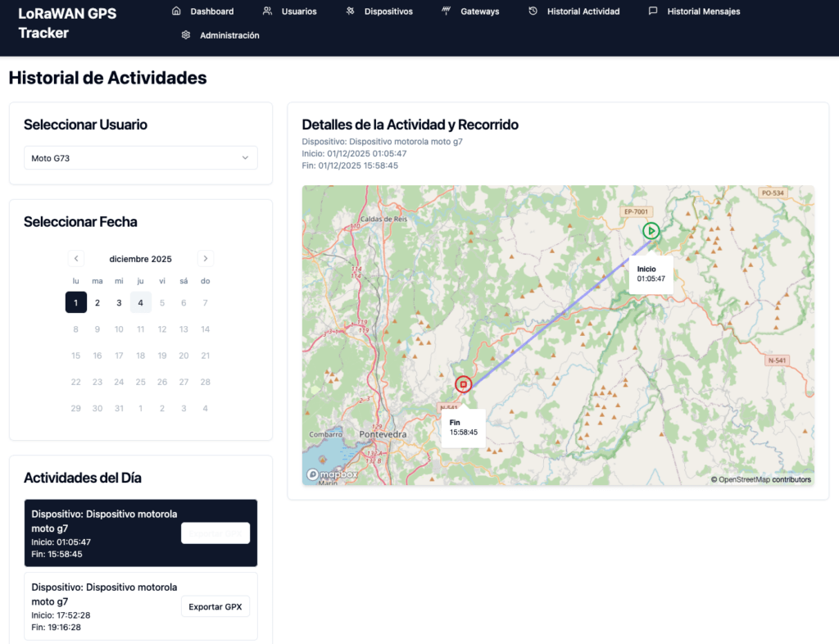Click the Usuarios people icon
Image resolution: width=839 pixels, height=644 pixels.
coord(267,11)
